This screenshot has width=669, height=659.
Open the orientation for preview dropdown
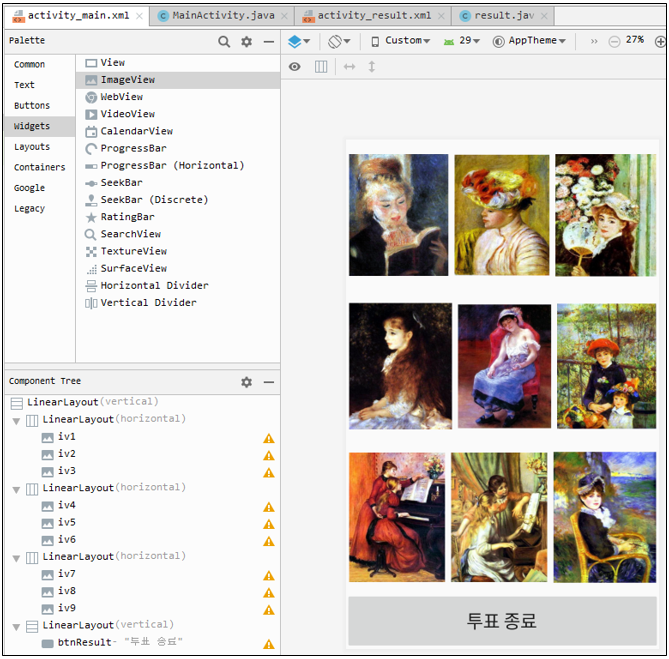[x=339, y=41]
